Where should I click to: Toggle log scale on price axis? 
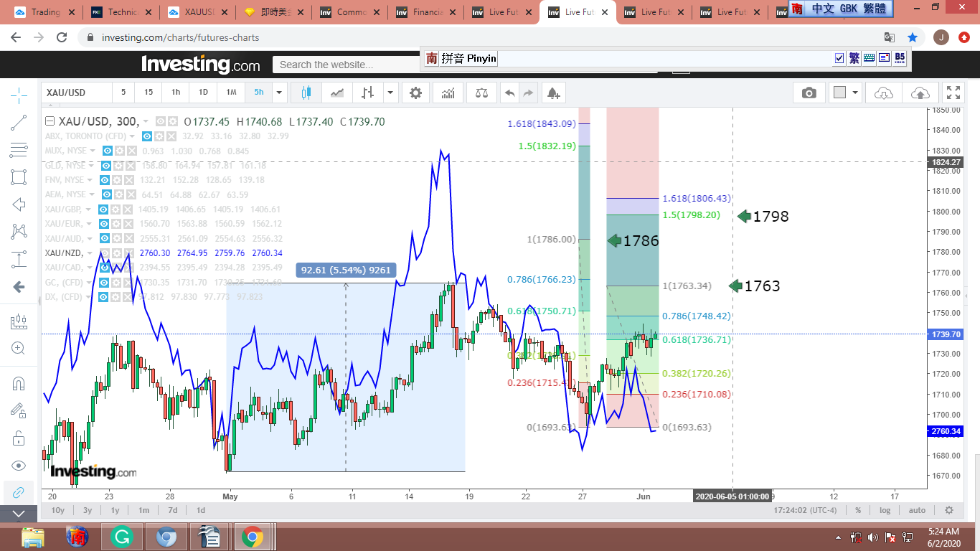tap(885, 510)
